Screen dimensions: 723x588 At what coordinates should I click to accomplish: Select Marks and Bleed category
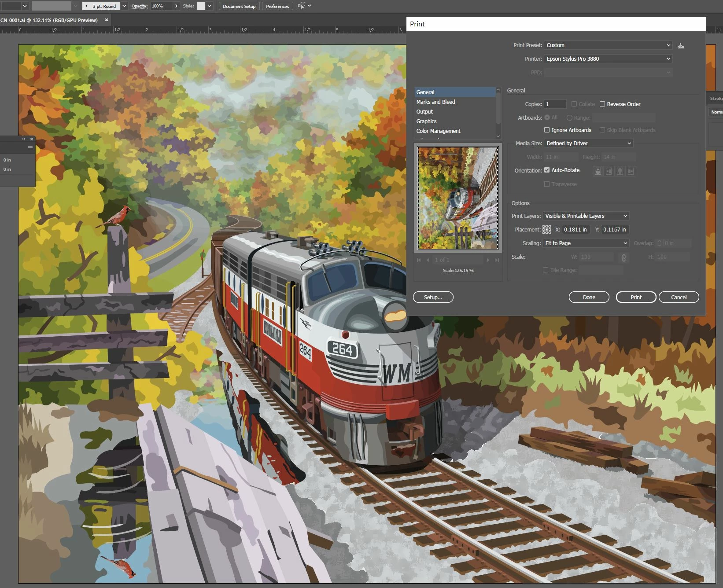coord(455,102)
